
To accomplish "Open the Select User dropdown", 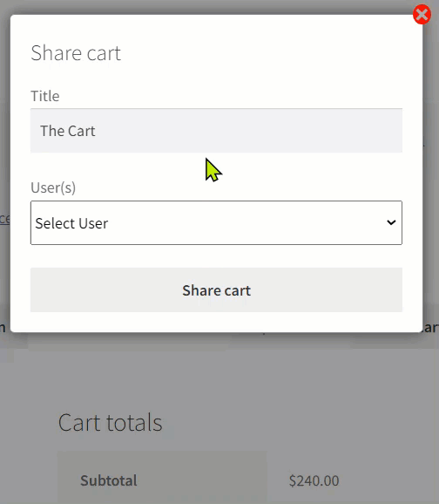I will [x=216, y=222].
